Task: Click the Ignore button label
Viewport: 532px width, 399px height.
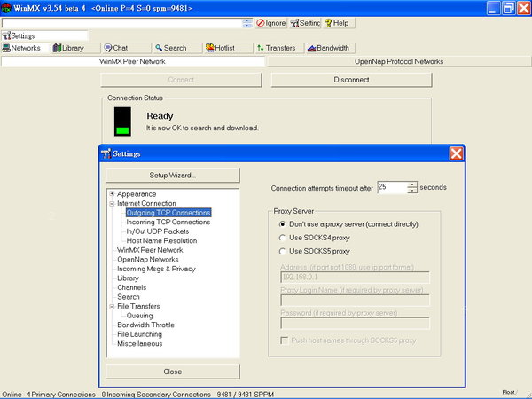Action: (275, 23)
